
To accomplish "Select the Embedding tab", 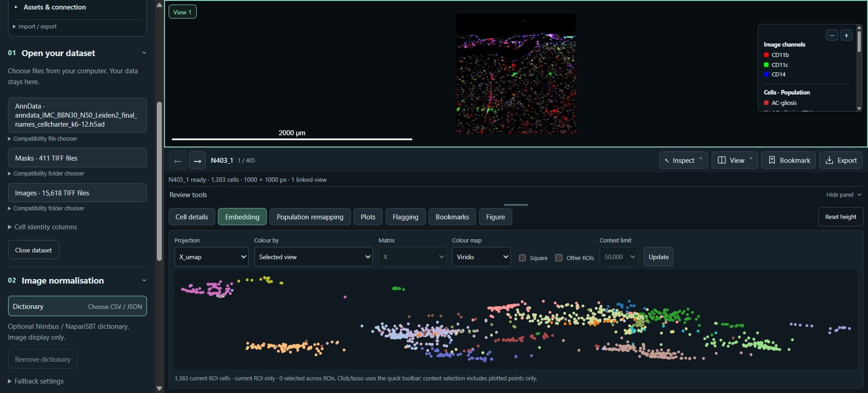I will coord(242,217).
